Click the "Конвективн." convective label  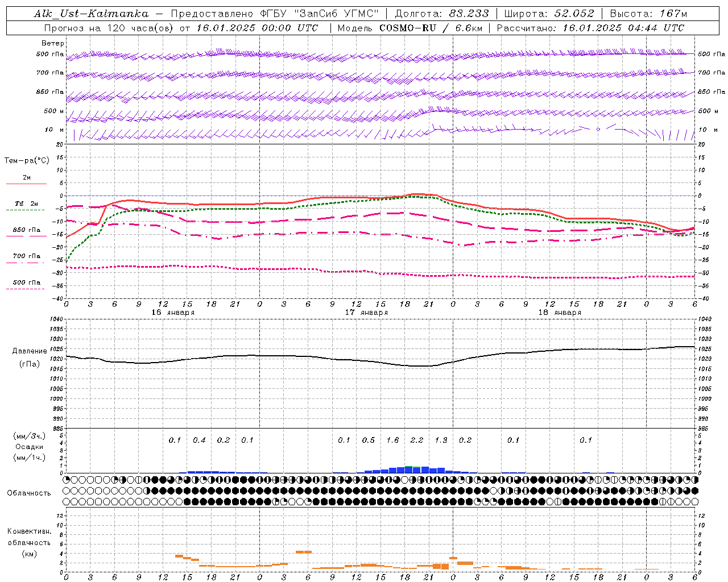pos(29,531)
